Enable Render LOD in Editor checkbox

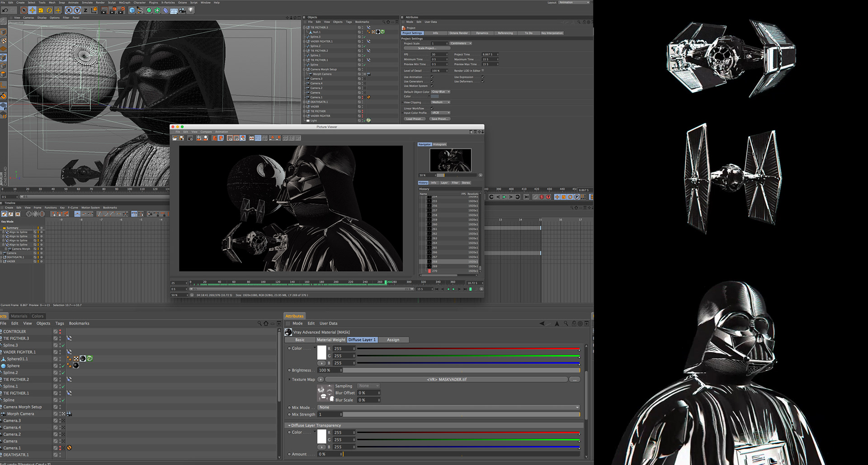(483, 71)
